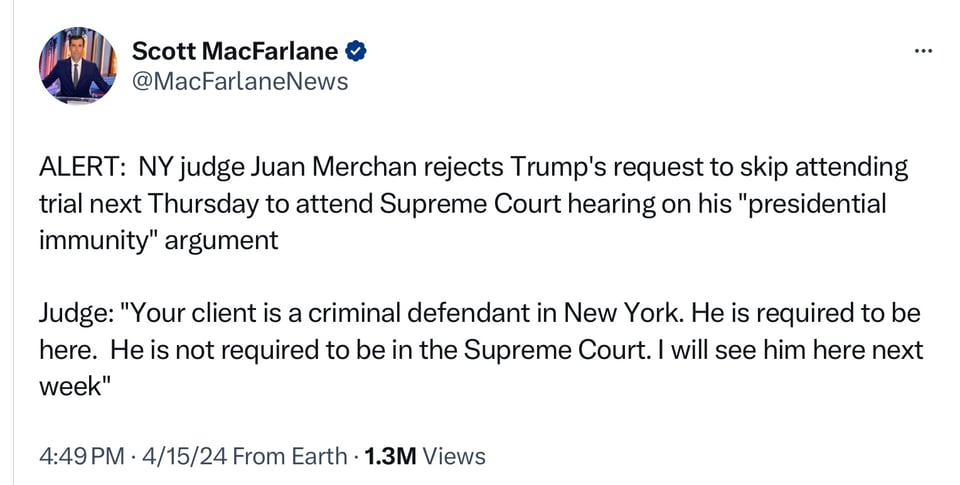Click the 4:49 PM timestamp

pyautogui.click(x=82, y=457)
